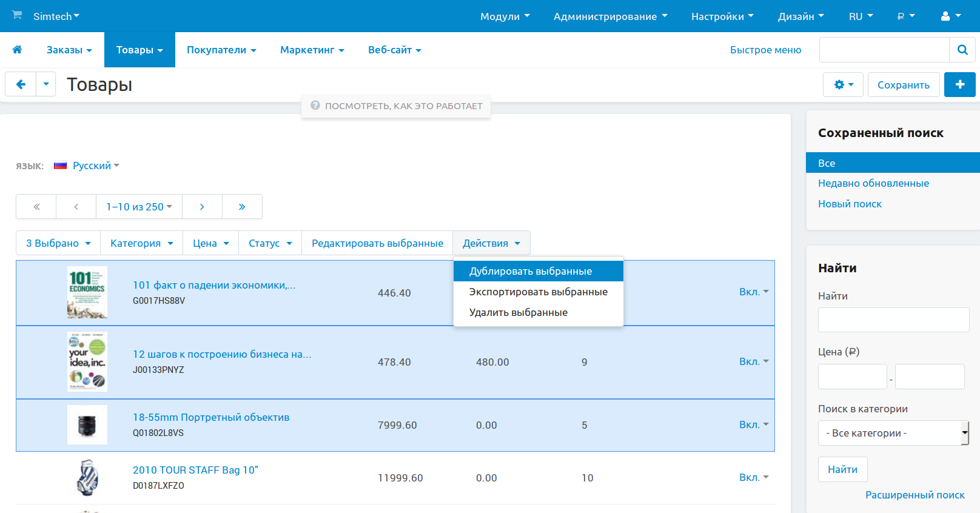Click the Найти text input field
The width and height of the screenshot is (980, 513).
pos(893,320)
